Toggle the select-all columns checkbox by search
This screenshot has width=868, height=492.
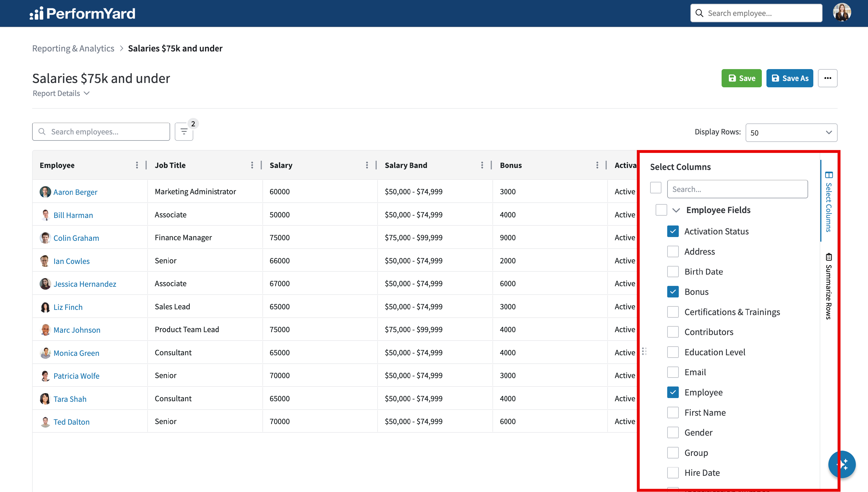(656, 188)
